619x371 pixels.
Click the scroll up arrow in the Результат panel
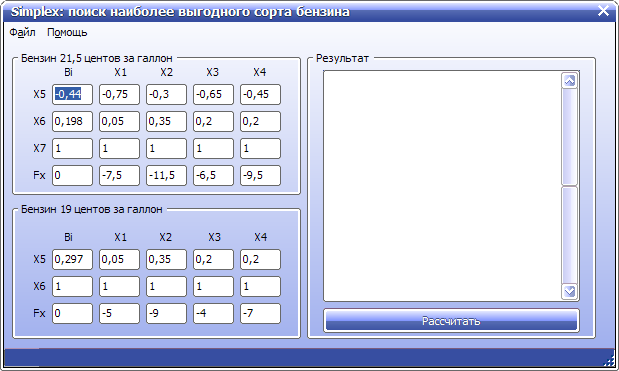click(569, 81)
